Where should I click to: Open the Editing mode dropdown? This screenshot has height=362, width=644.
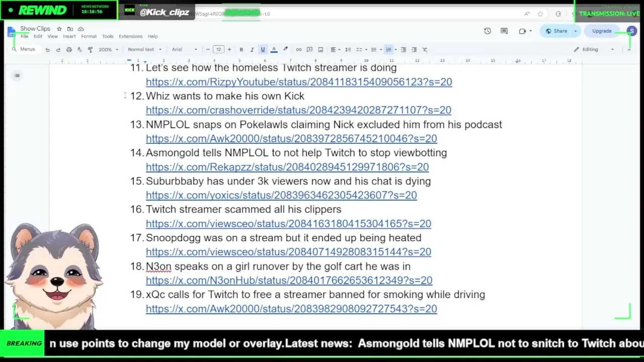594,49
